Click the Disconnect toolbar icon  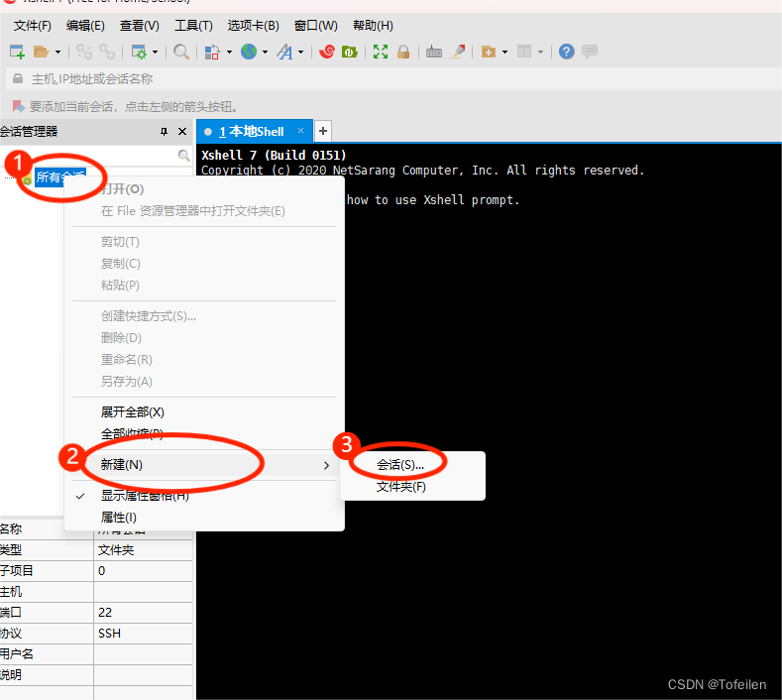click(84, 52)
